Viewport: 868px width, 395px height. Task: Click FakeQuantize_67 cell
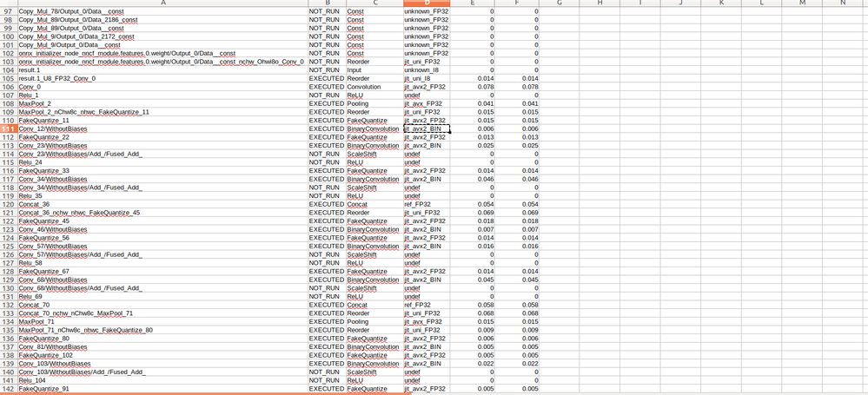click(162, 271)
